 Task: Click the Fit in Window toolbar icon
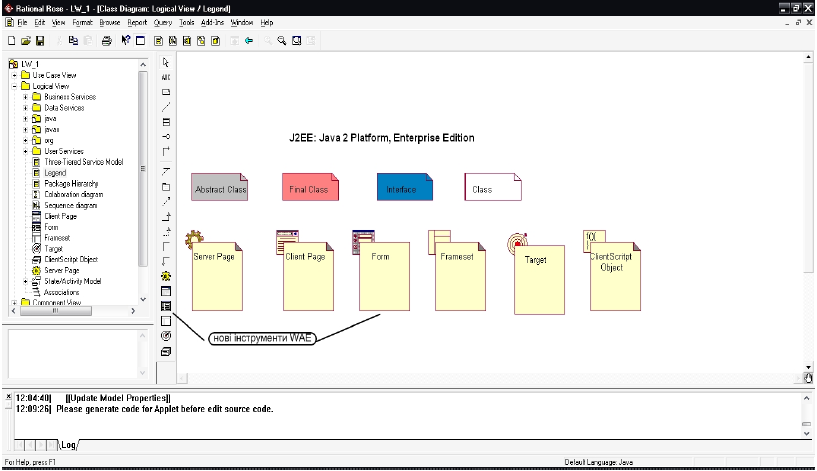pyautogui.click(x=296, y=41)
